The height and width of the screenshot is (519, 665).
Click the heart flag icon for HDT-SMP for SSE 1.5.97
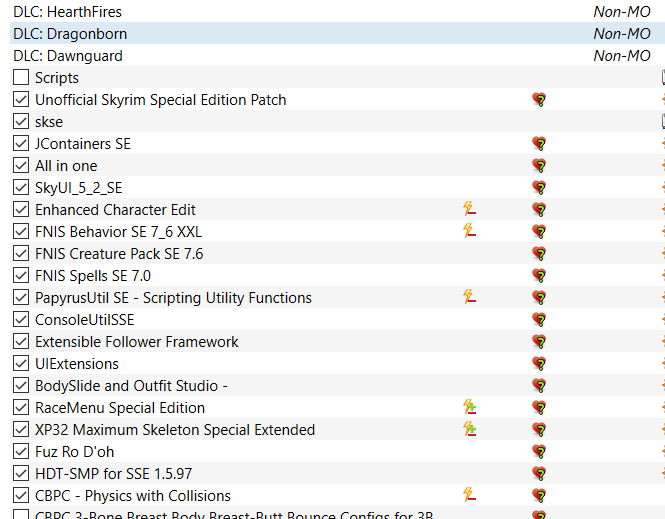click(539, 474)
